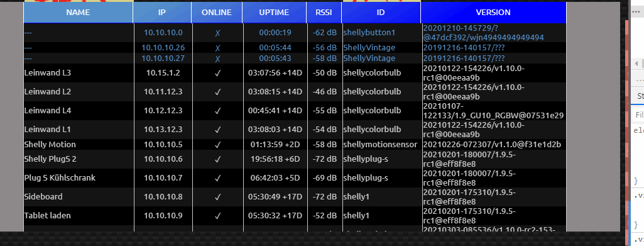Select the Leinwand L4 device row name
This screenshot has height=246, width=644.
click(x=48, y=111)
